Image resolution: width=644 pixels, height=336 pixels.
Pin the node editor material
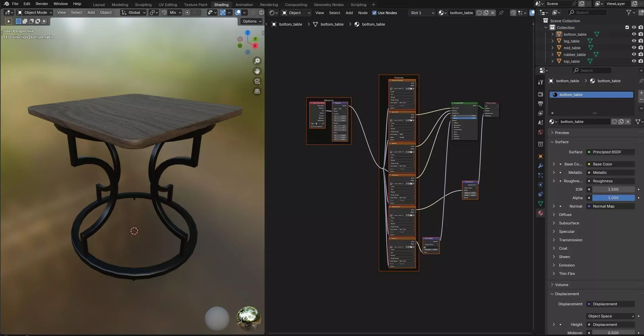[x=501, y=13]
